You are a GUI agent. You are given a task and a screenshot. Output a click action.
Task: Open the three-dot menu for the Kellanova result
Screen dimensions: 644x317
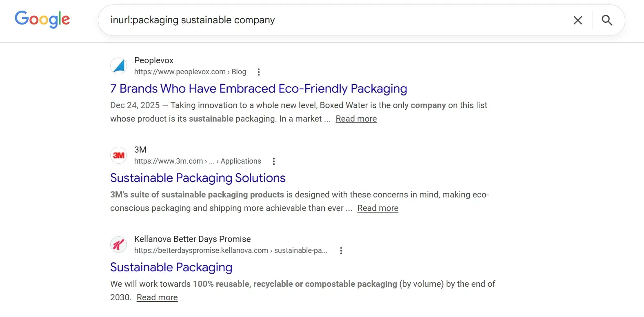click(341, 250)
